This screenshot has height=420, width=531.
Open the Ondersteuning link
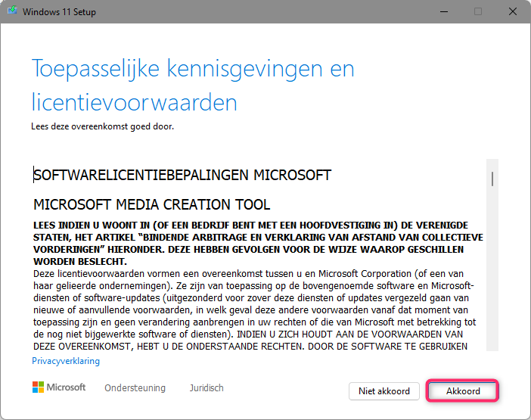point(135,387)
